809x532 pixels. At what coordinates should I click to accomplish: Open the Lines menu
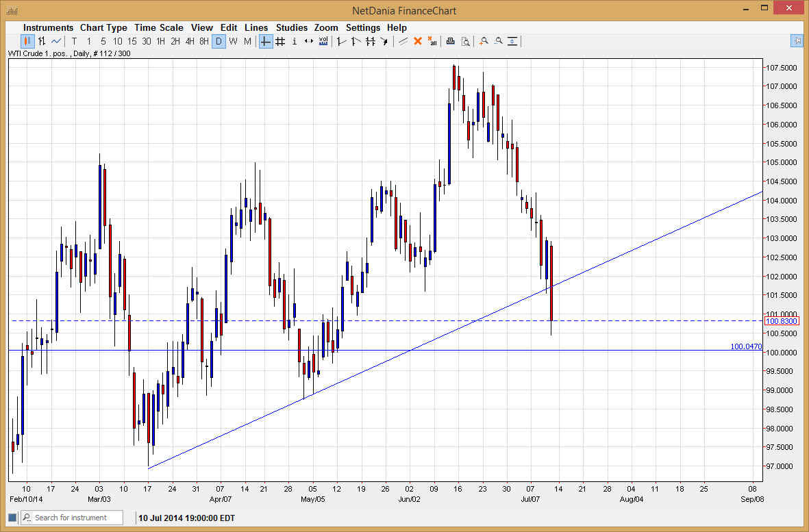point(256,27)
